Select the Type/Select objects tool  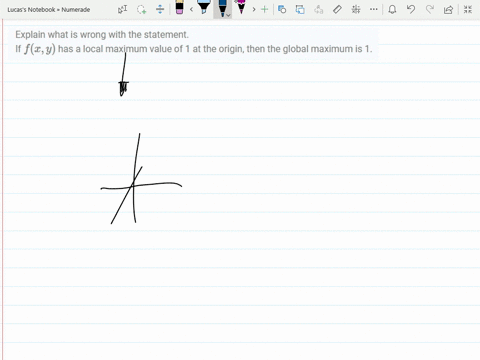(122, 9)
